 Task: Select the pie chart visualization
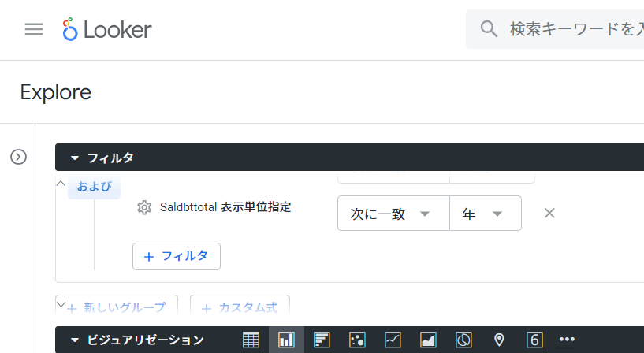click(463, 340)
